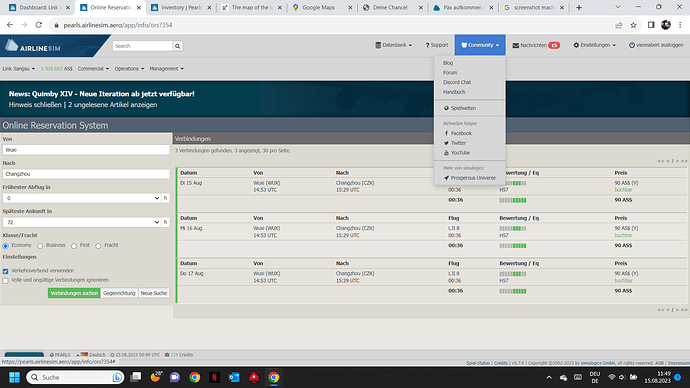Screen dimensions: 690x388
Task: Expand the Frühester Abflug in dropdown
Action: coord(82,198)
